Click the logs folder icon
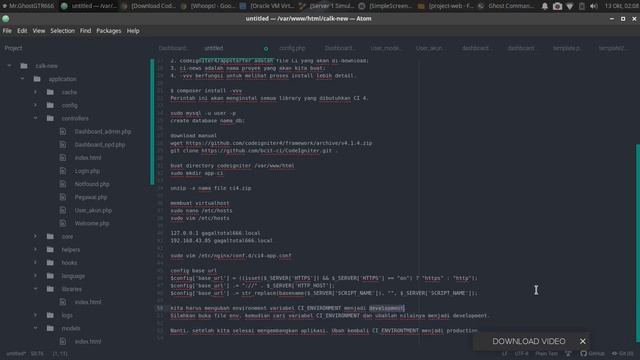640x360 pixels. click(x=50, y=315)
